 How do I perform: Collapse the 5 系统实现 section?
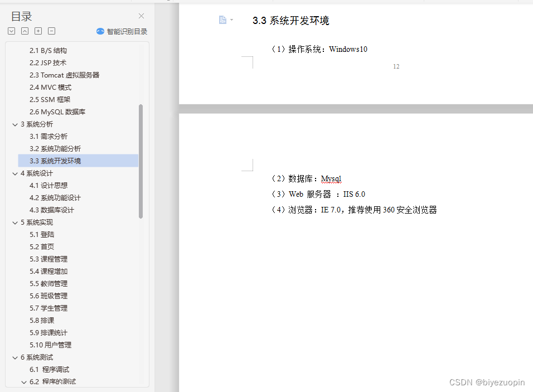[15, 222]
